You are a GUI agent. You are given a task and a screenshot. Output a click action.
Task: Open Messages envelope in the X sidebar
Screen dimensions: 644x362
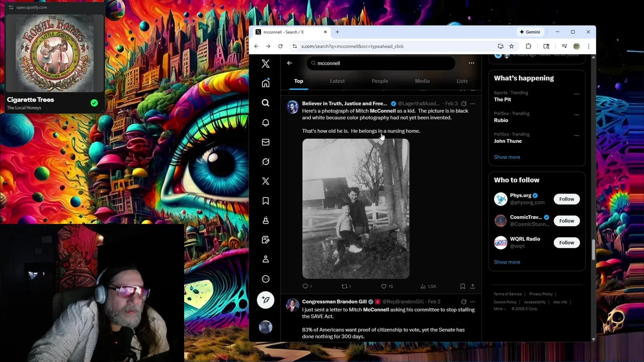(x=266, y=142)
